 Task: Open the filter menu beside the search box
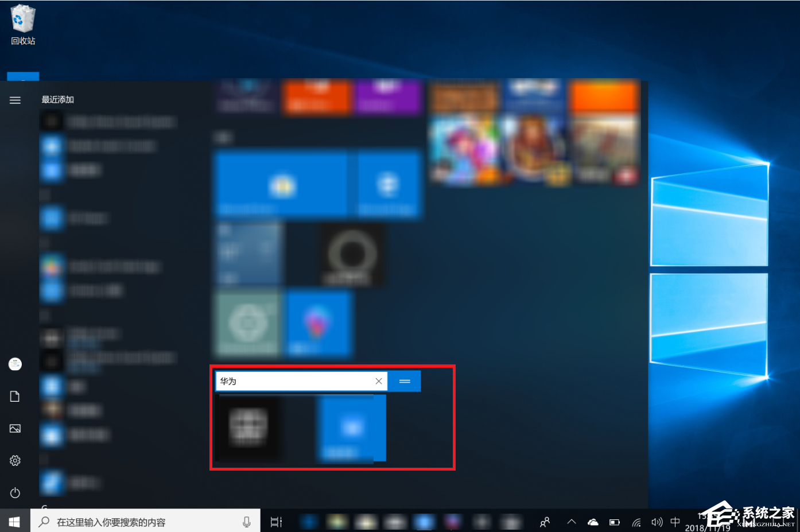pyautogui.click(x=404, y=380)
